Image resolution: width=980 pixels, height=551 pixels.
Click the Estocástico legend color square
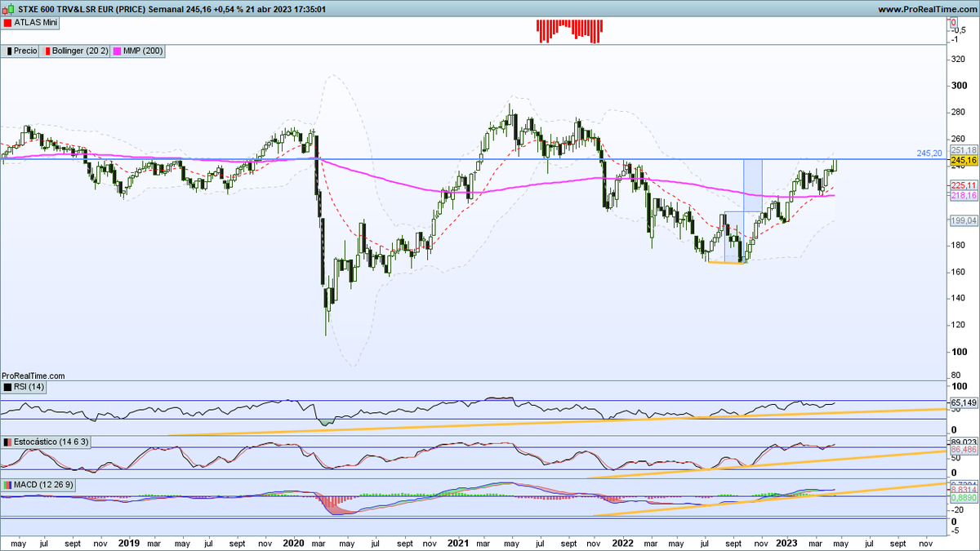(x=7, y=442)
